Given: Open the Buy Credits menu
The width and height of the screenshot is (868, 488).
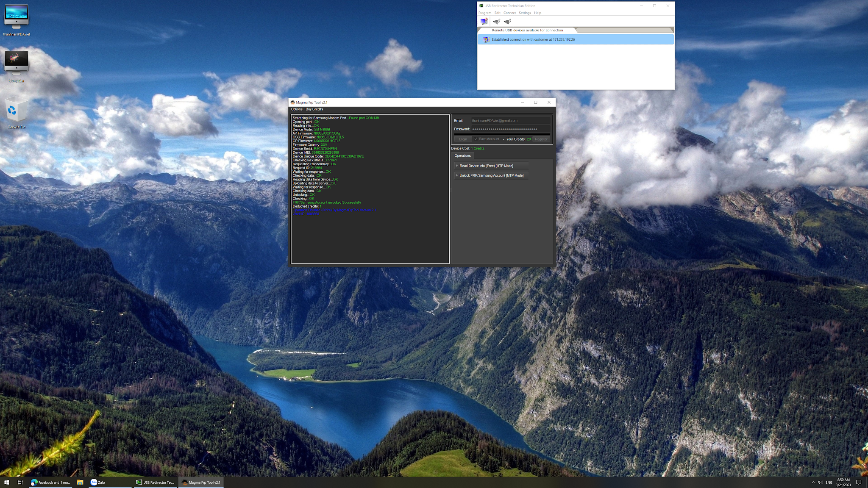Looking at the screenshot, I should pos(314,109).
